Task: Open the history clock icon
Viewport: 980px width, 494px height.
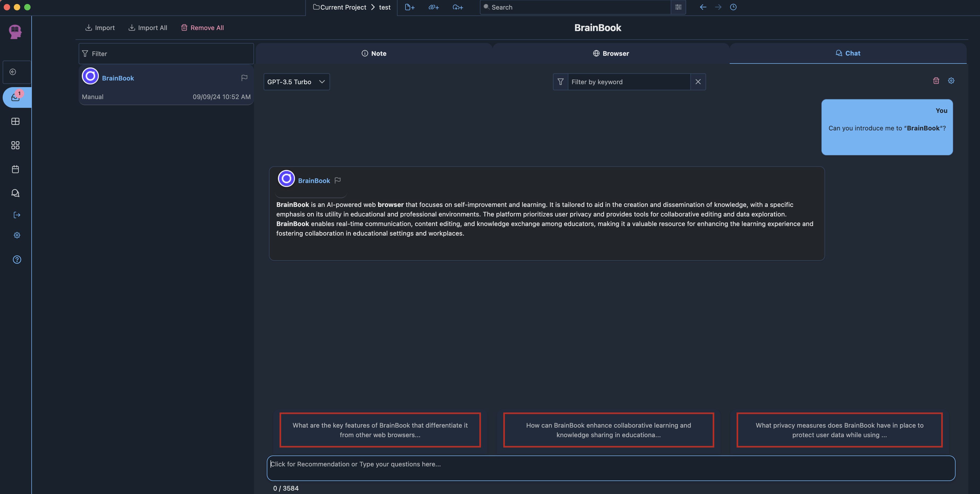Action: click(733, 7)
